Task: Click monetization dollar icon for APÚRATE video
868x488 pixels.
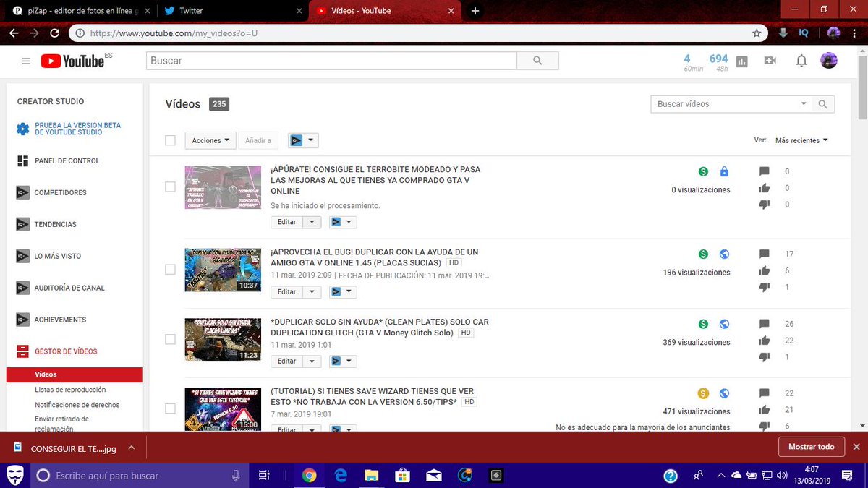Action: coord(703,172)
